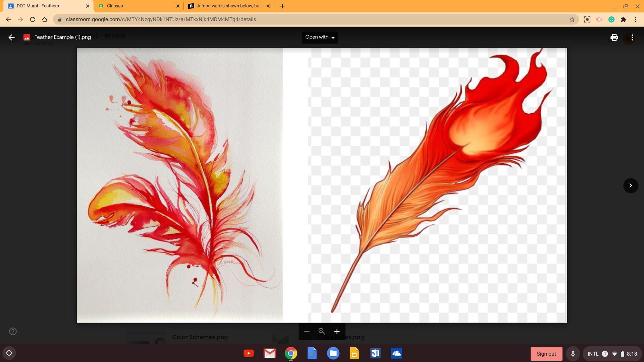
Task: Print the Feather Example image
Action: [614, 38]
